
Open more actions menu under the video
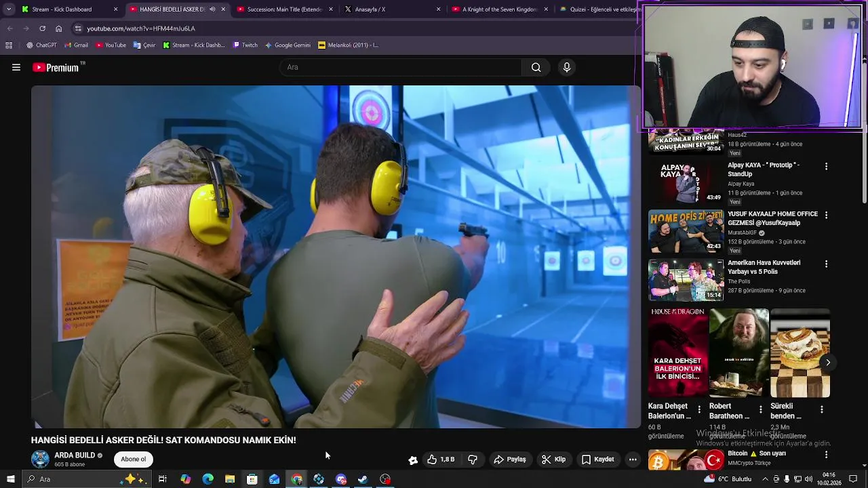click(x=633, y=460)
